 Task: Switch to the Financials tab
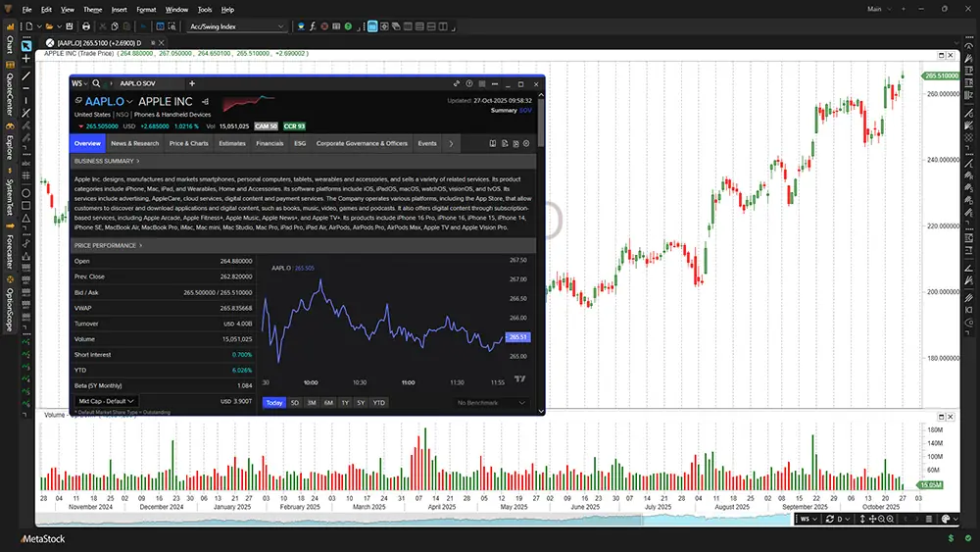(269, 143)
